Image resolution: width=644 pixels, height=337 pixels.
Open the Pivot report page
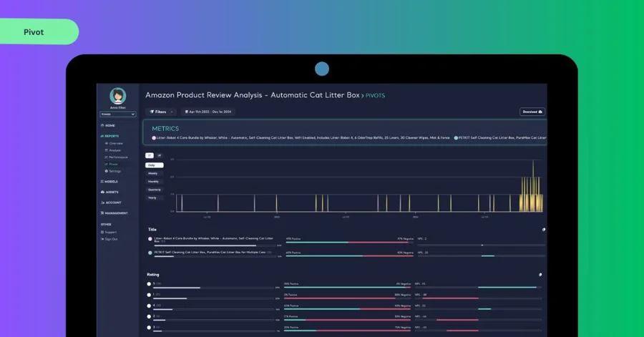pos(113,164)
